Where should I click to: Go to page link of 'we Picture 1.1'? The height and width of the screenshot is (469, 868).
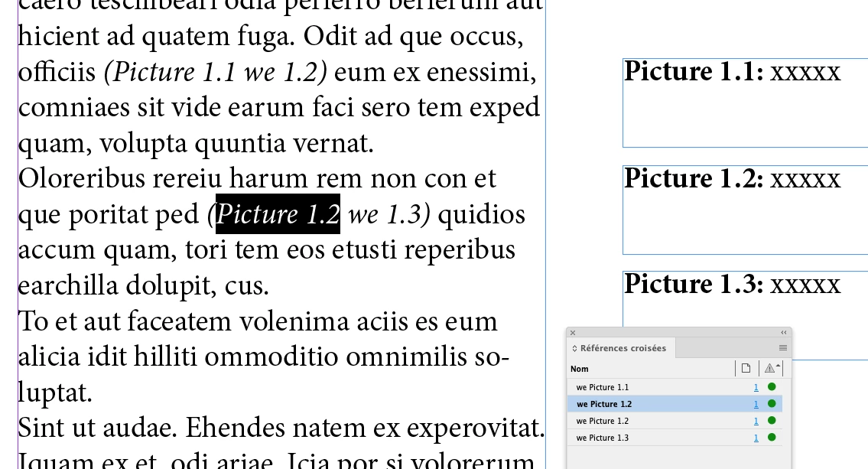click(756, 388)
